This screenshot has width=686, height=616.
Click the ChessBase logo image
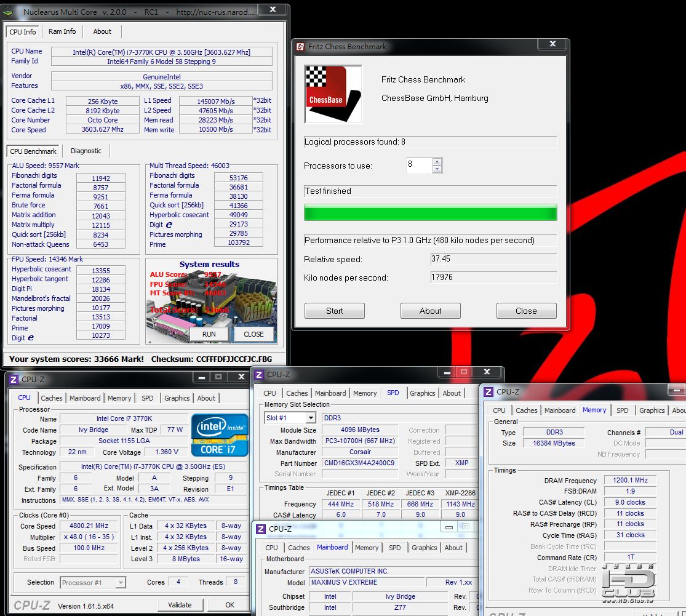[x=333, y=94]
